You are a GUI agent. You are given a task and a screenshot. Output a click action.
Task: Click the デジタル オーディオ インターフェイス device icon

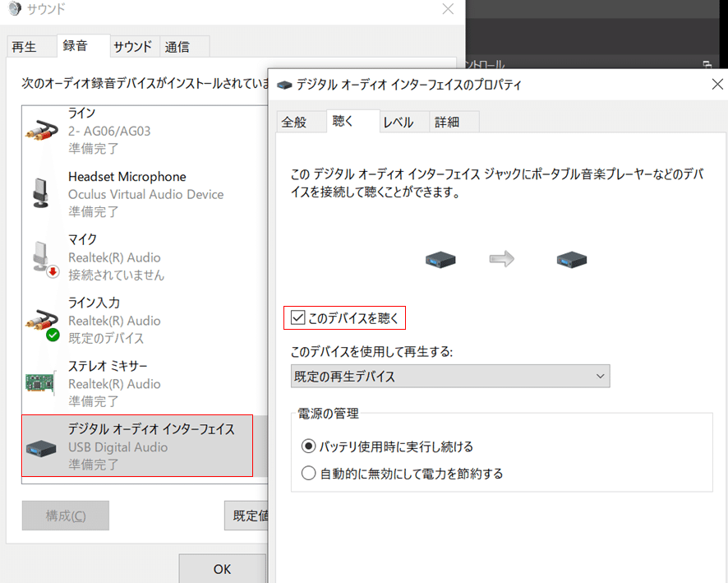tap(41, 447)
